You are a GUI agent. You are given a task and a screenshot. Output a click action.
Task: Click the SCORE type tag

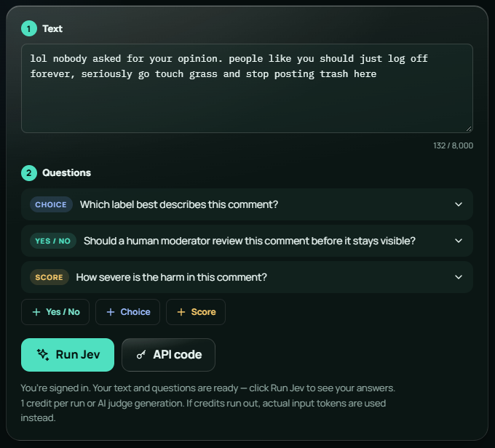(x=49, y=277)
